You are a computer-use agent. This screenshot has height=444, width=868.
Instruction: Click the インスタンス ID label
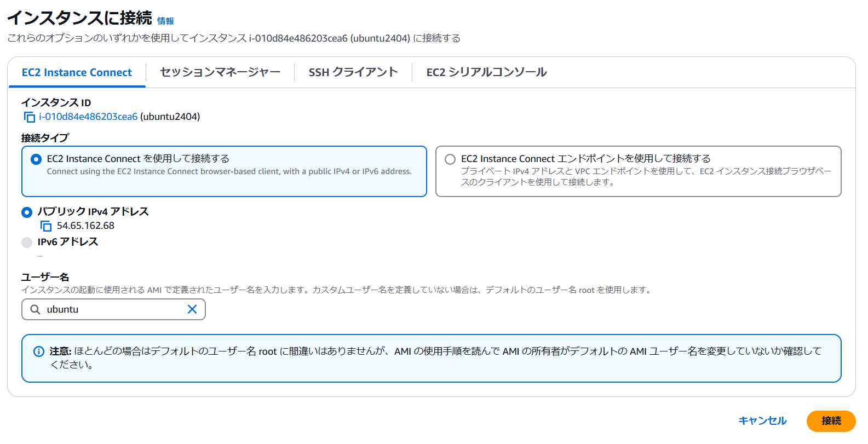[x=56, y=103]
